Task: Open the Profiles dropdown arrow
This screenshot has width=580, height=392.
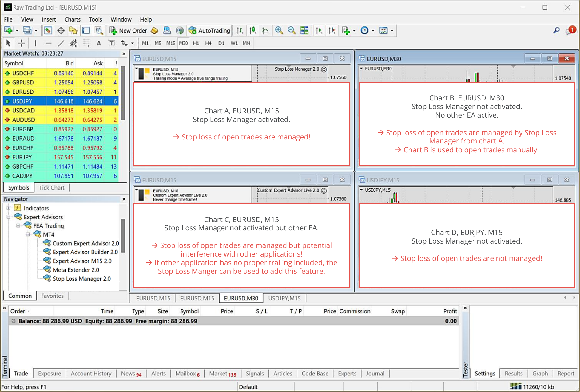Action: (36, 30)
